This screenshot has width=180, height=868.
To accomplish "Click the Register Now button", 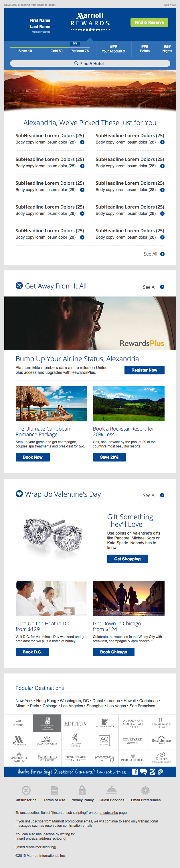I will coord(144,370).
